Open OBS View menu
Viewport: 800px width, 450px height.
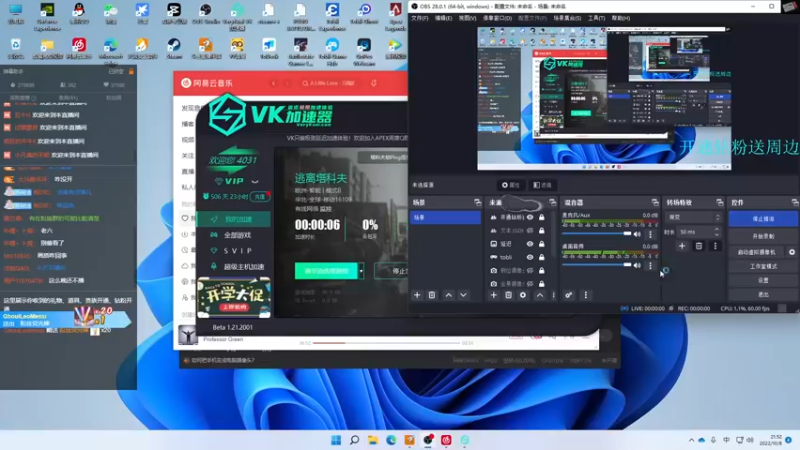pyautogui.click(x=467, y=18)
